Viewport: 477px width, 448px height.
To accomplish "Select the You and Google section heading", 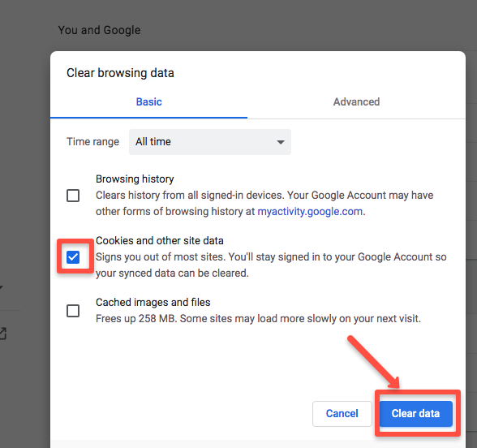I will coord(99,30).
